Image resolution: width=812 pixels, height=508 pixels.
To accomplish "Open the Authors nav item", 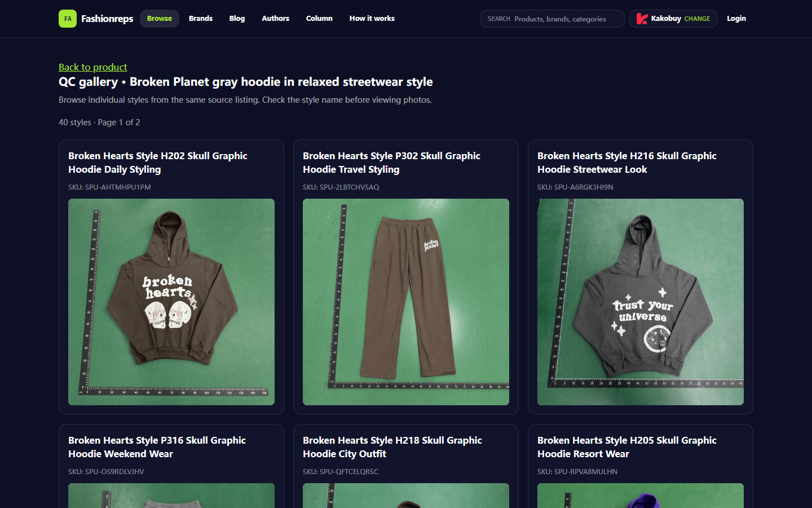I will [275, 19].
